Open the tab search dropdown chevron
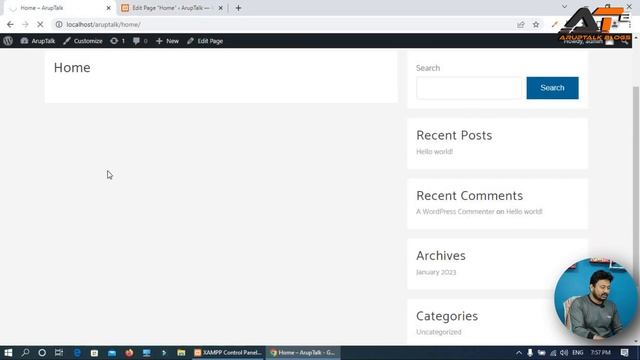Viewport: 640px width, 360px height. [564, 7]
